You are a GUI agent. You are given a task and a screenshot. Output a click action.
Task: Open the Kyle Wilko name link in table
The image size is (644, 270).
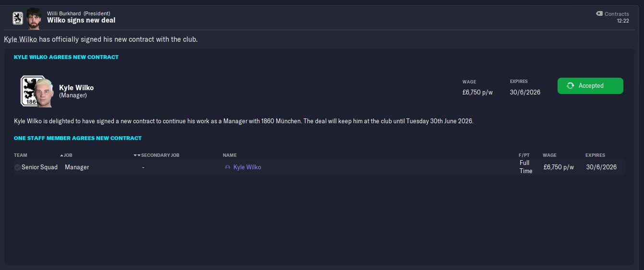pyautogui.click(x=247, y=167)
